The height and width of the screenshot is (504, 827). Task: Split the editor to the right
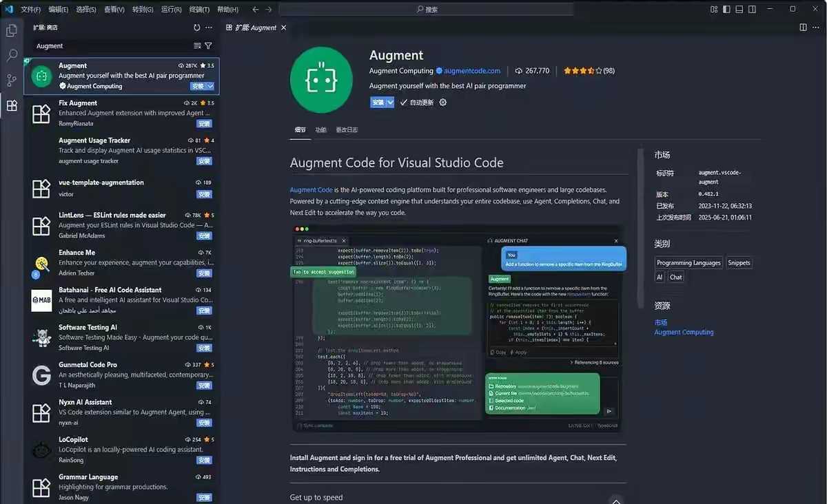pyautogui.click(x=803, y=28)
